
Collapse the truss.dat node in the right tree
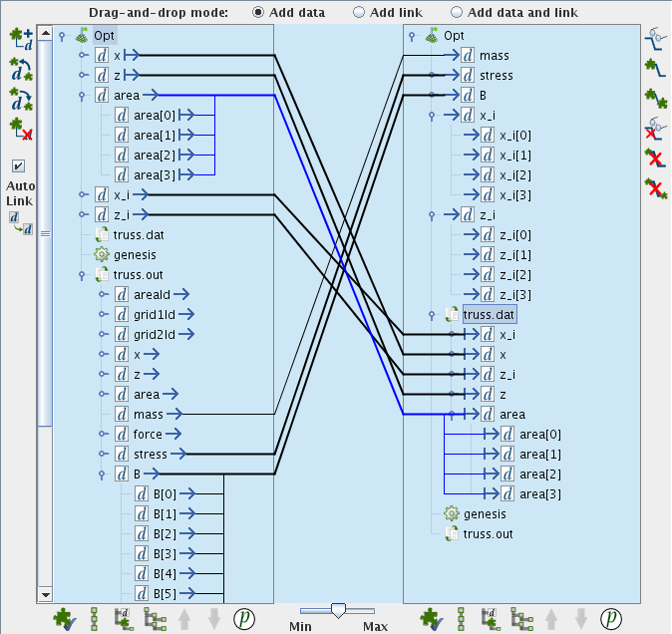pos(433,315)
